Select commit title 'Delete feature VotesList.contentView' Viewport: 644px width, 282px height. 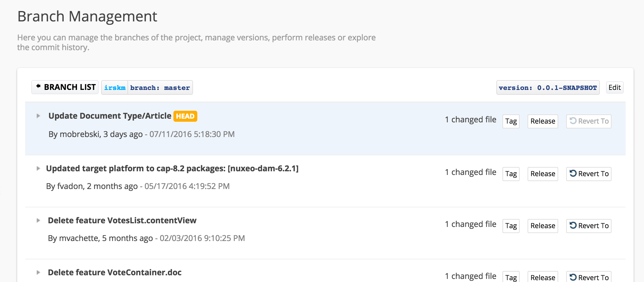[x=122, y=221]
